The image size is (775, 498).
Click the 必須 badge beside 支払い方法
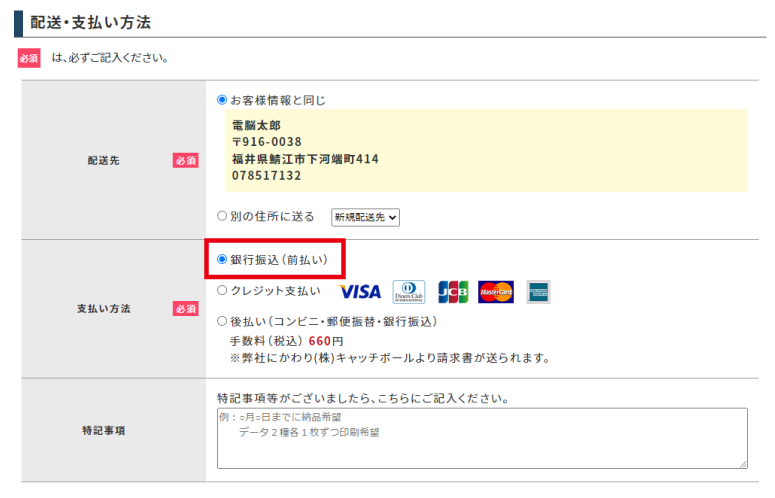[x=186, y=309]
